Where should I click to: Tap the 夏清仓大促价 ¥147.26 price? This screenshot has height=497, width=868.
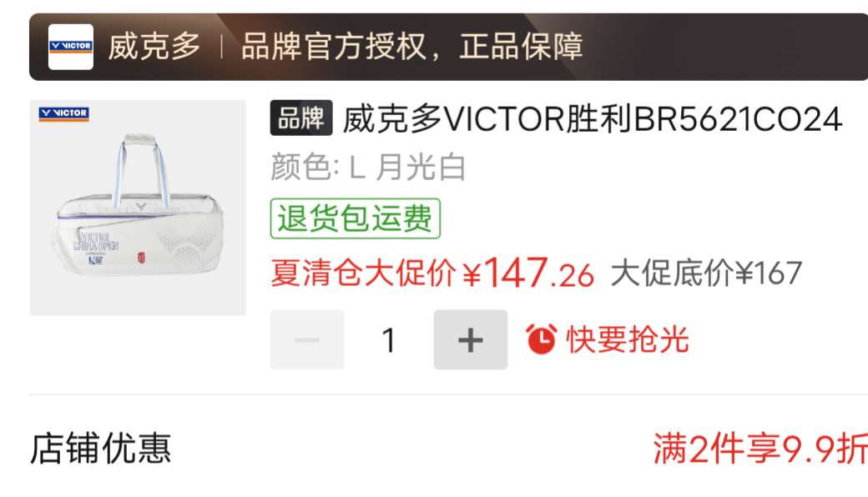tap(432, 273)
